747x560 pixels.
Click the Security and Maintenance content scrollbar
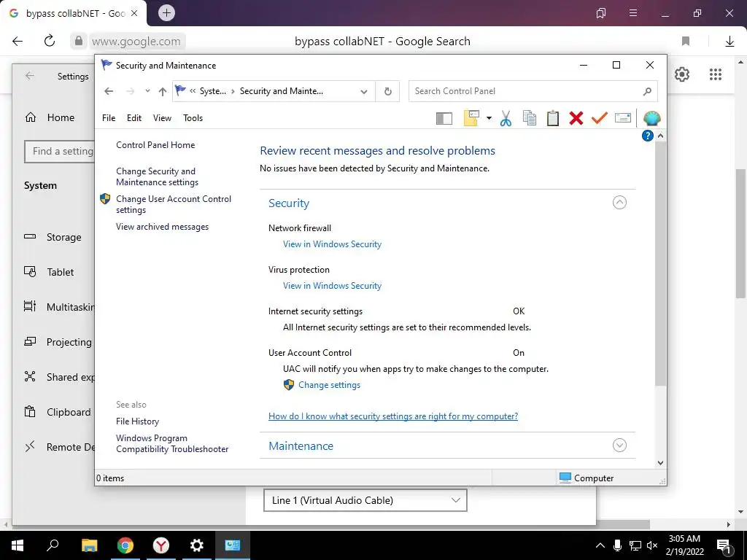tap(660, 263)
